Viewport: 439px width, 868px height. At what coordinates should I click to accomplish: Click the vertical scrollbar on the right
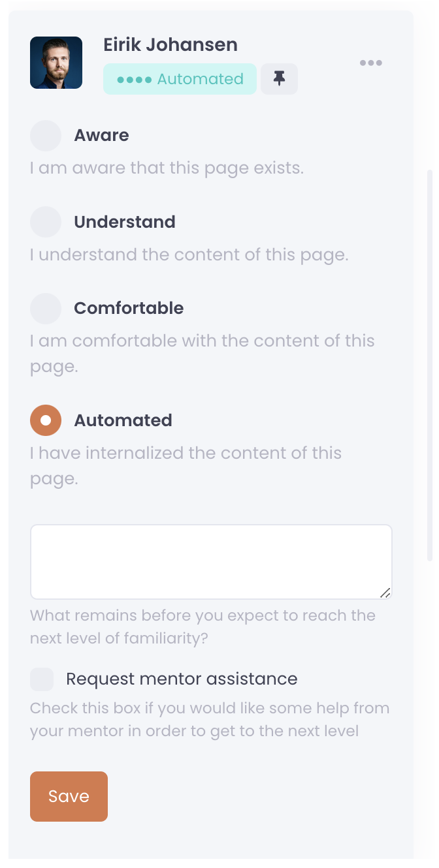429,365
